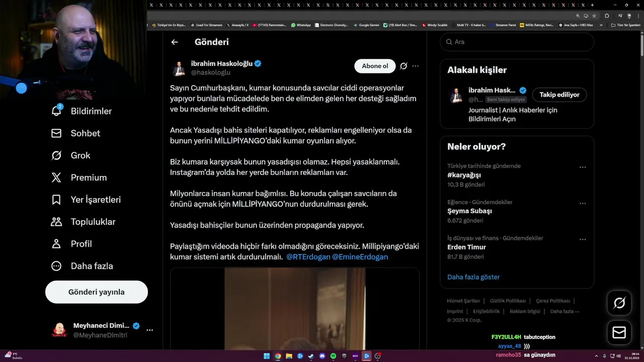Open Premium from the sidebar
Screen dimensions: 644x362
(78, 177)
